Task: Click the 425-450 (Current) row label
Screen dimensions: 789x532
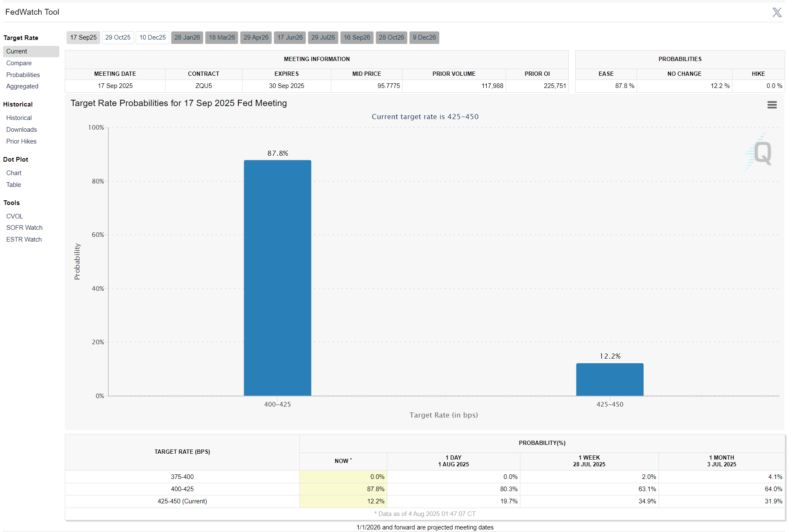Action: 182,501
